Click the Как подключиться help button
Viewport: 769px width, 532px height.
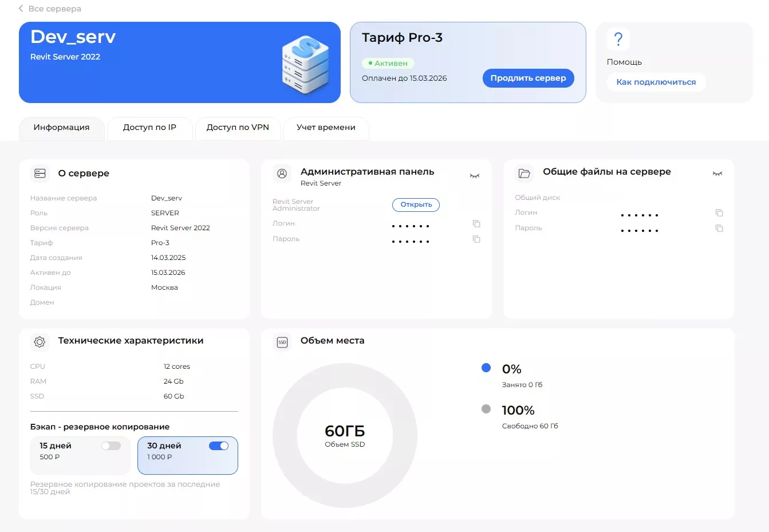(x=656, y=82)
